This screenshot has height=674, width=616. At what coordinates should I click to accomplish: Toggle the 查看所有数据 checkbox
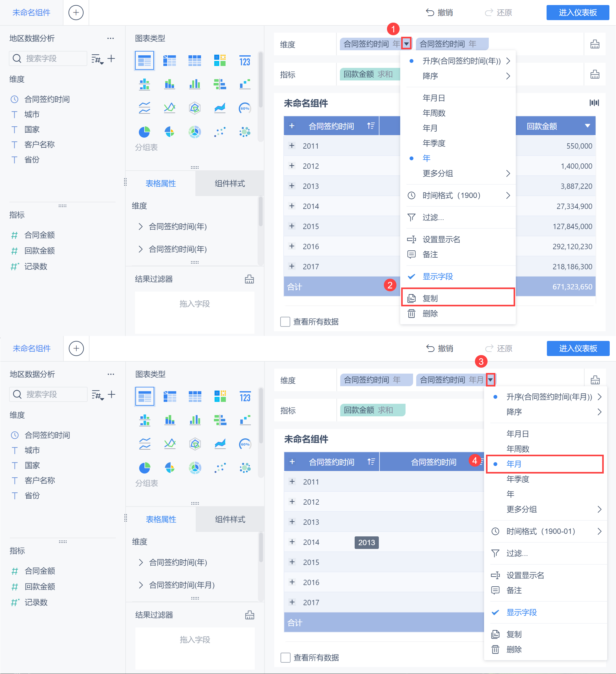tap(285, 322)
